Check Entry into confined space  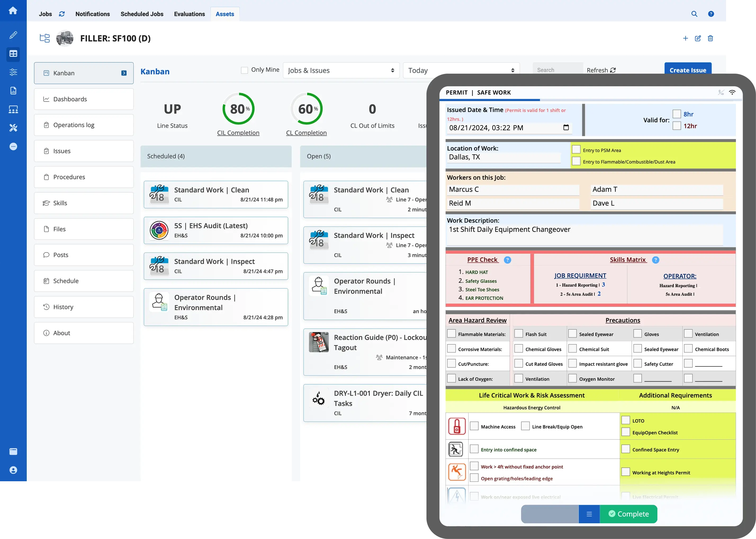[474, 449]
